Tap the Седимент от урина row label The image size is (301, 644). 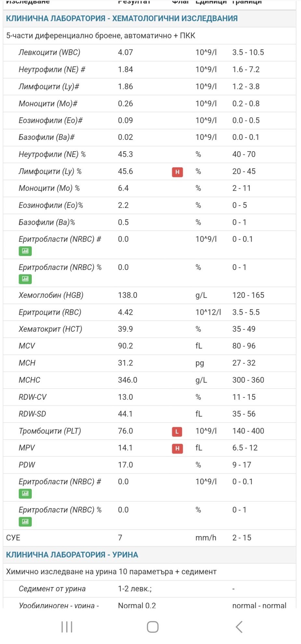[x=52, y=589]
